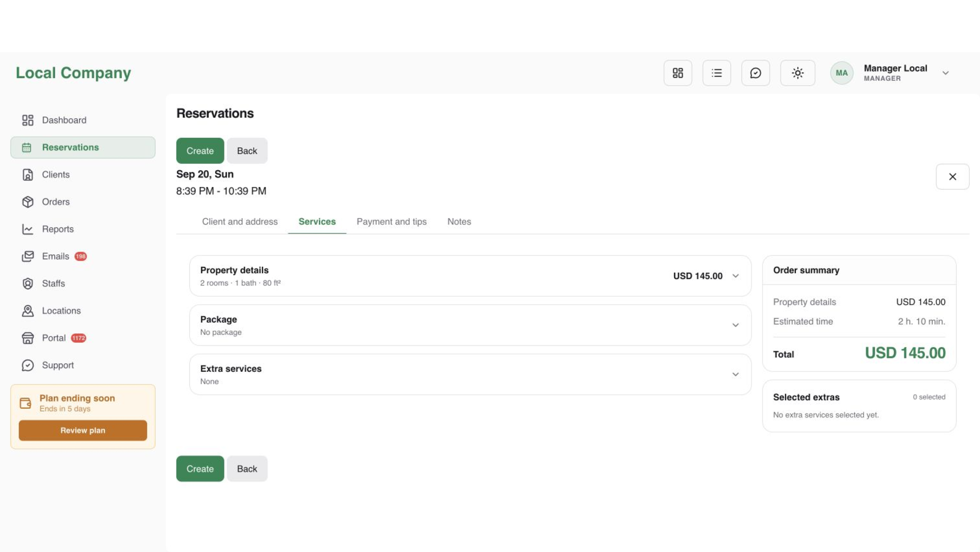
Task: Click the MA user avatar
Action: click(x=841, y=73)
